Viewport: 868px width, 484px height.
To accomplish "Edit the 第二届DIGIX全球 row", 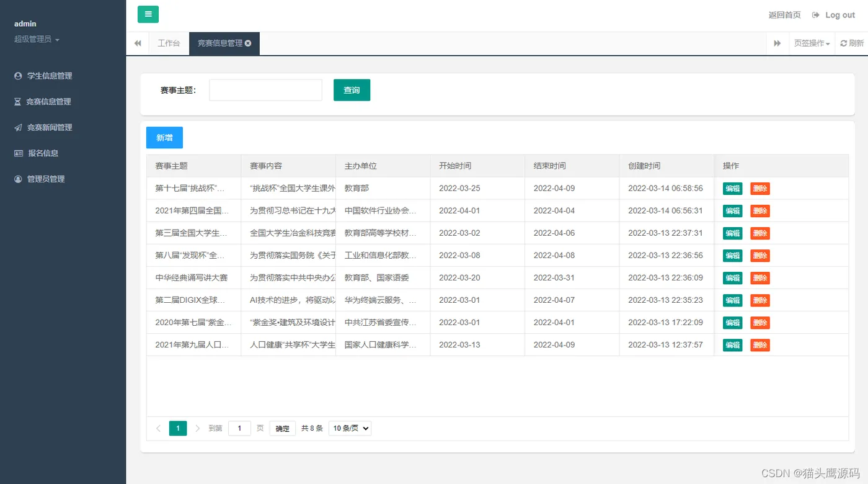I will 732,300.
